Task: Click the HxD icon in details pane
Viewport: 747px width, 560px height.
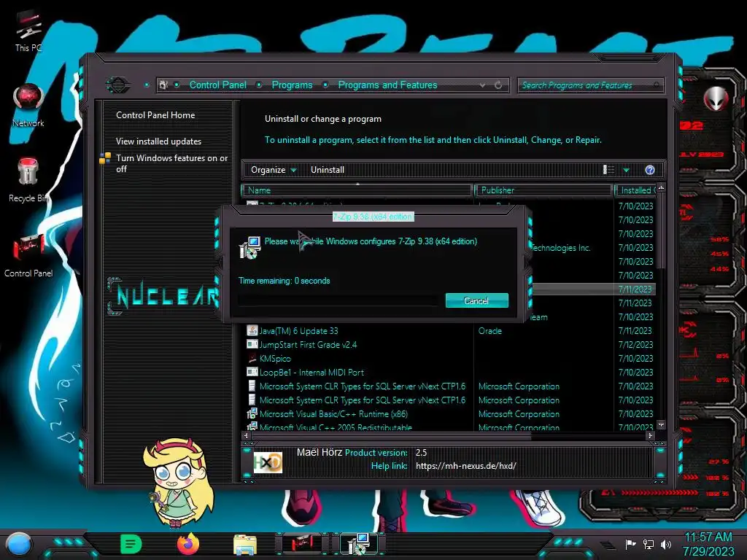Action: [268, 462]
